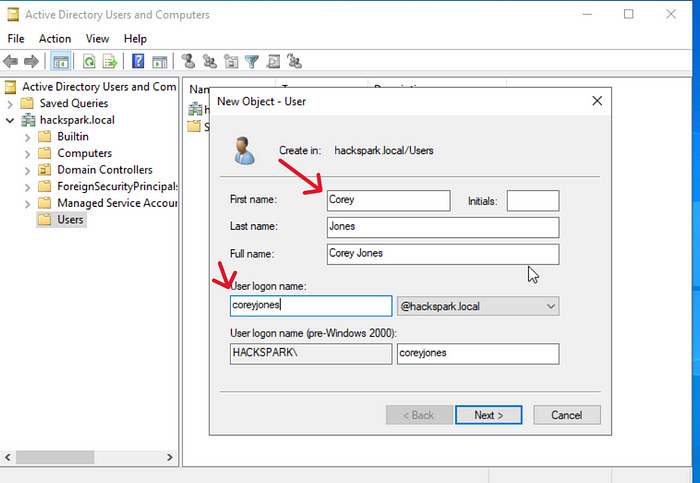Expand the Computers node arrow
This screenshot has width=700, height=483.
point(27,154)
